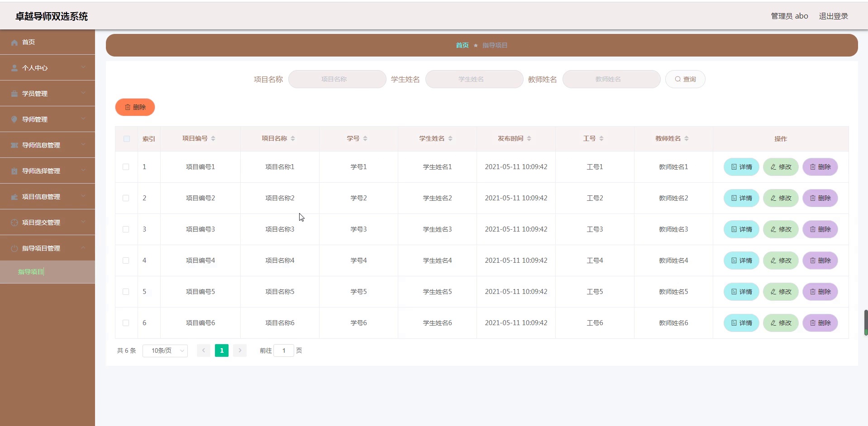Screen dimensions: 868x426
Task: Click the person icon beside 个人中心
Action: point(14,68)
